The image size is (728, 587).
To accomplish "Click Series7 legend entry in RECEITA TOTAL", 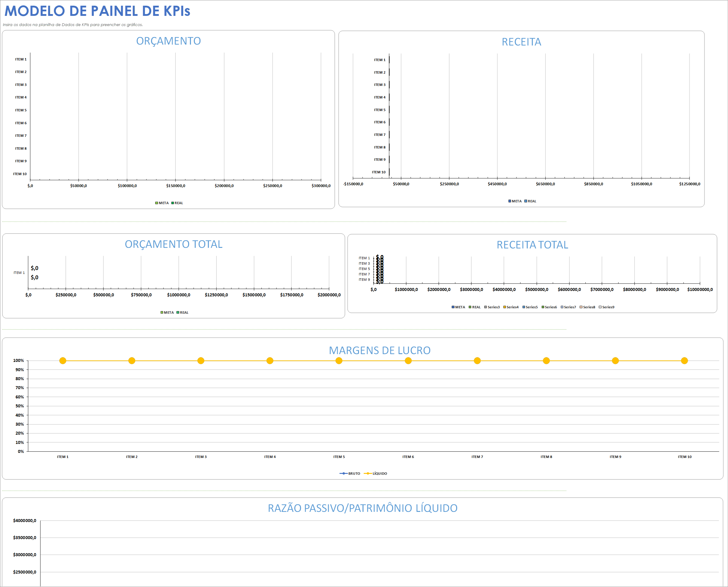I will click(x=568, y=307).
